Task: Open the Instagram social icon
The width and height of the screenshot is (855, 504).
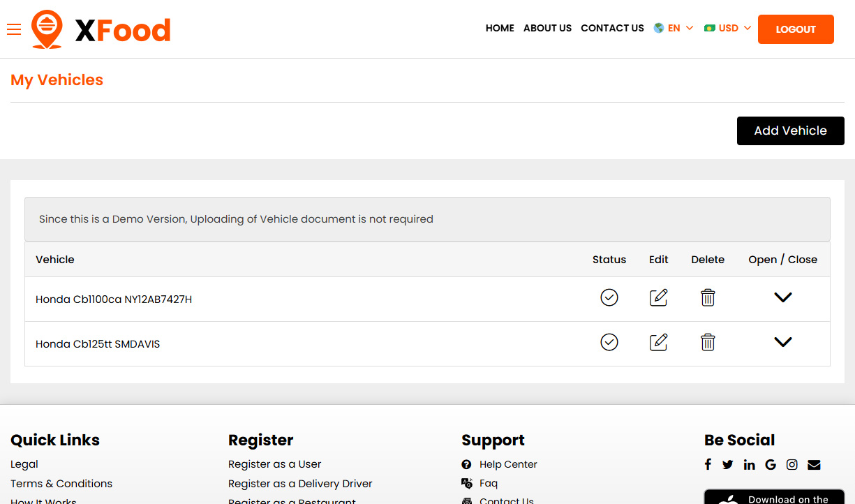Action: tap(792, 465)
